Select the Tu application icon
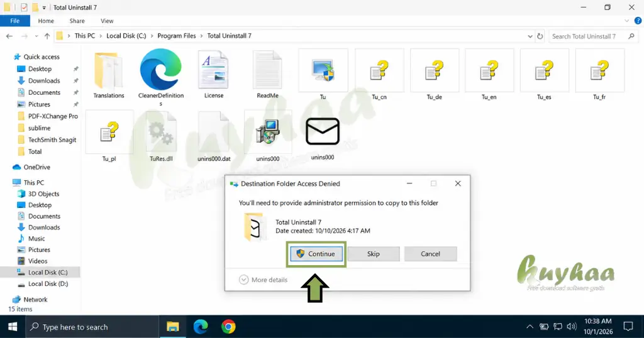Image resolution: width=644 pixels, height=338 pixels. click(x=323, y=70)
